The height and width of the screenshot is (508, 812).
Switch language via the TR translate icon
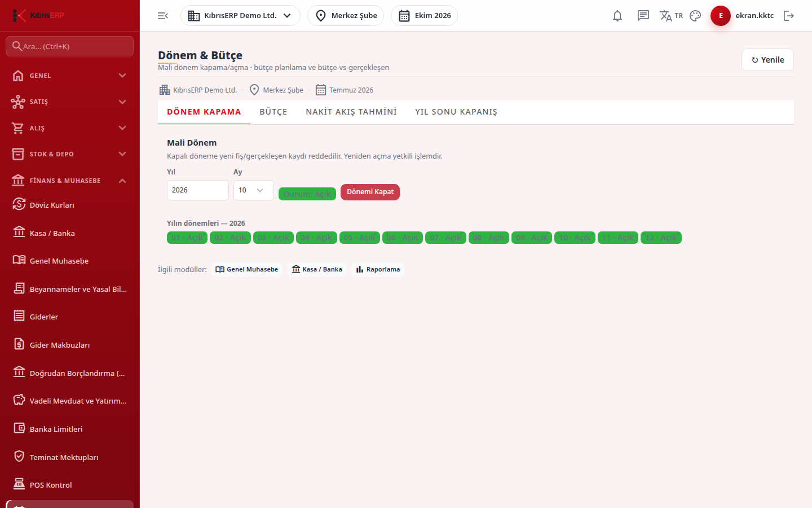[x=671, y=16]
